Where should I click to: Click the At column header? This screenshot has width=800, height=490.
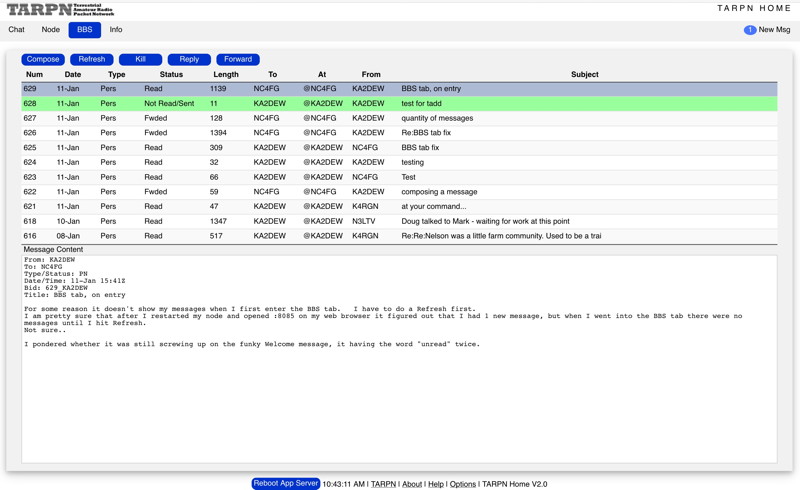pyautogui.click(x=321, y=74)
